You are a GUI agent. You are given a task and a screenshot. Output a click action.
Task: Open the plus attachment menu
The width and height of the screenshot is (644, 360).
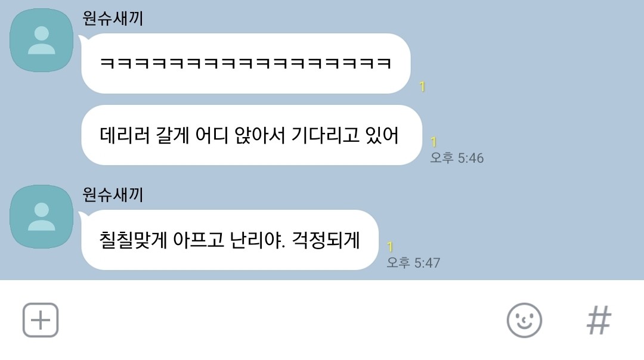[x=41, y=320]
